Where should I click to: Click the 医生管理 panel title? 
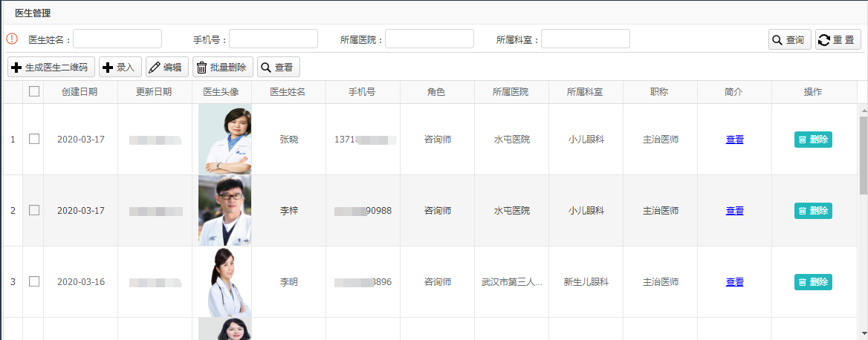(33, 13)
